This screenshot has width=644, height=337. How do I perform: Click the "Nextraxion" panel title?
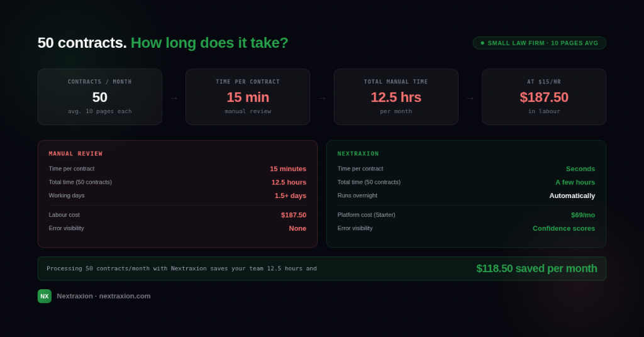358,153
